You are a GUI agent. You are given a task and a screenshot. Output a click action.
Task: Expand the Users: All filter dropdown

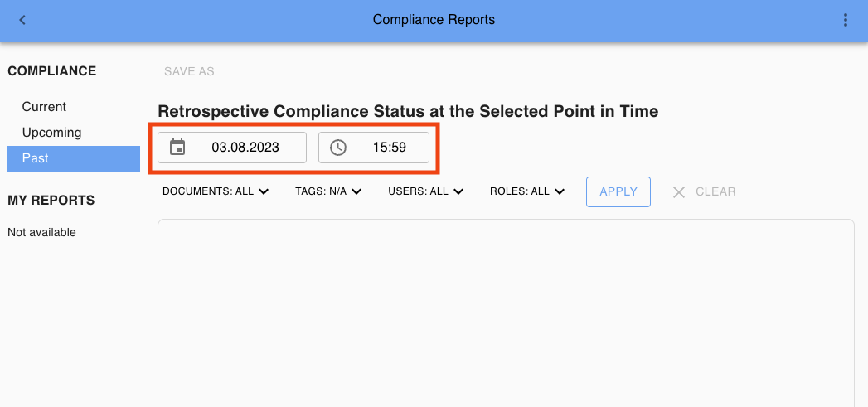click(425, 191)
